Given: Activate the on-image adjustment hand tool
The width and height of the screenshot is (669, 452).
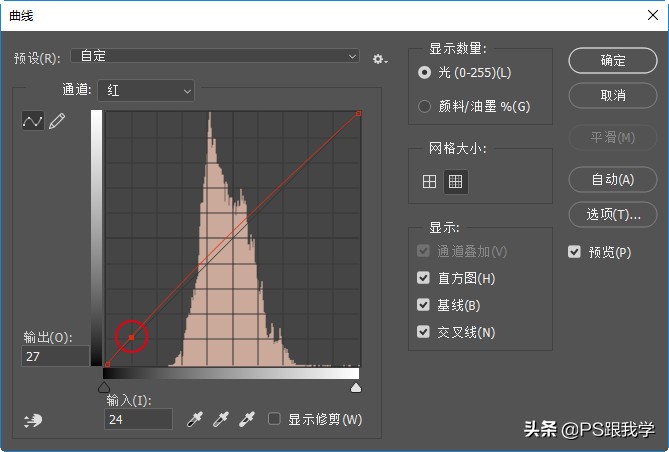Looking at the screenshot, I should point(33,420).
